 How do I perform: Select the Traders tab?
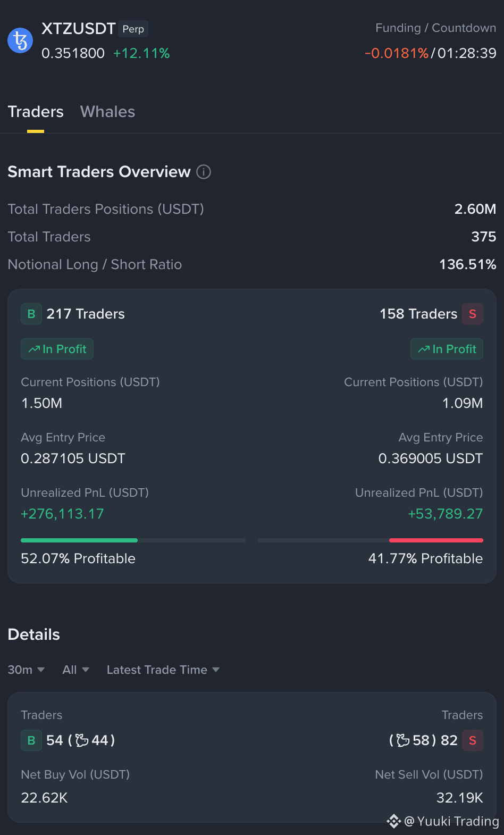click(36, 112)
